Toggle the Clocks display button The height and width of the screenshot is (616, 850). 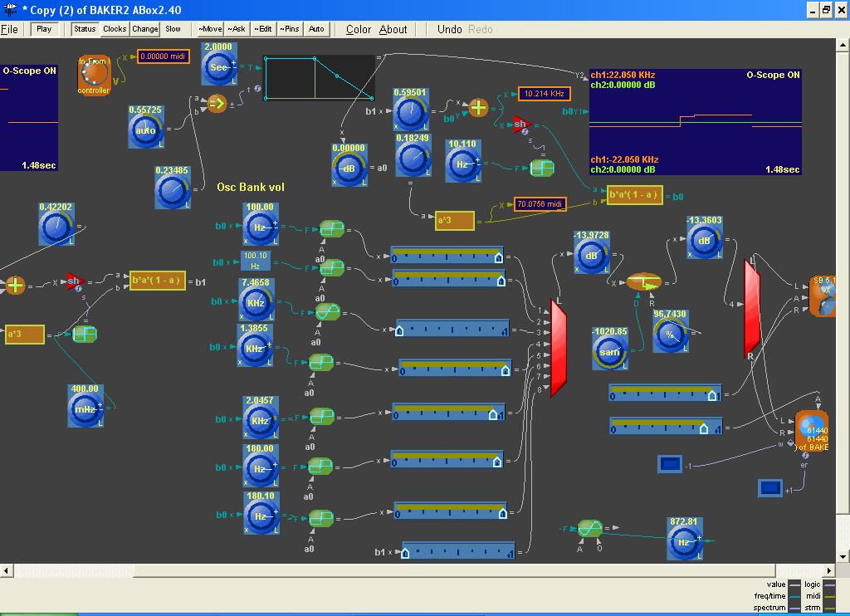pyautogui.click(x=115, y=29)
